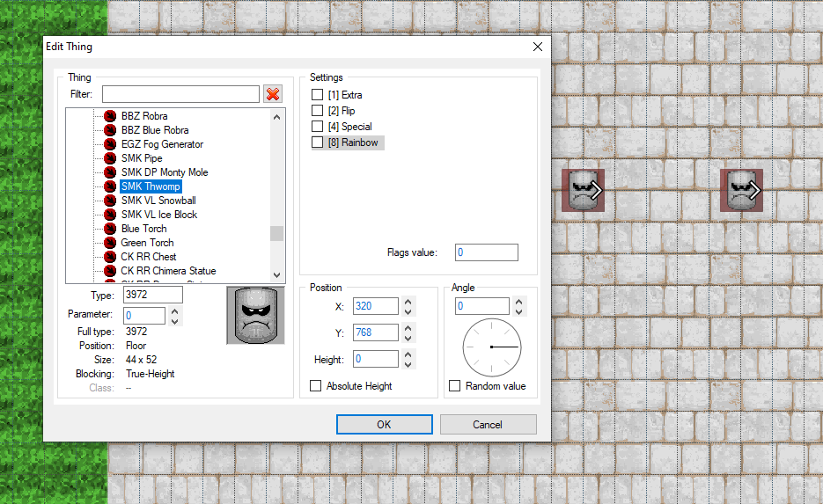Click the thing list scroll-down arrow

pyautogui.click(x=276, y=274)
